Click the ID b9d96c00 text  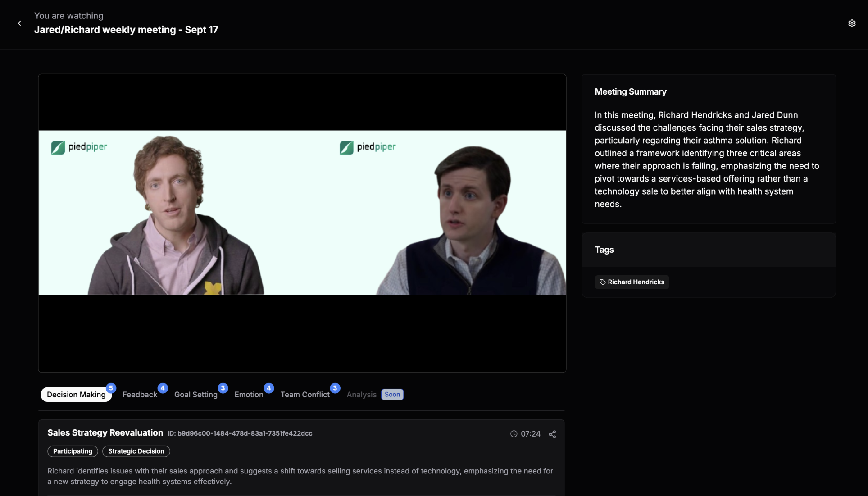click(x=240, y=433)
